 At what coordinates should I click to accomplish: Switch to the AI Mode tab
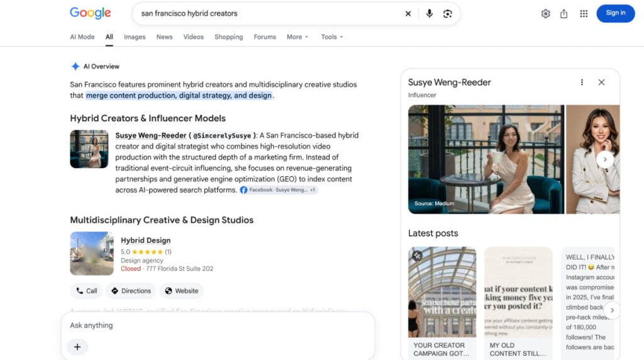82,37
